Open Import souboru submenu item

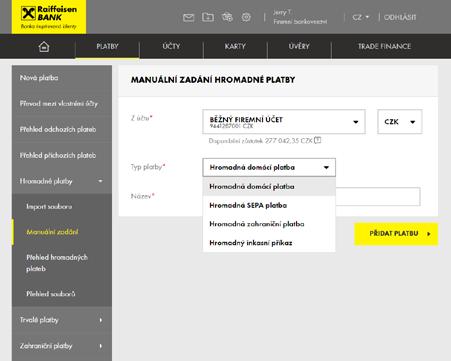62,207
